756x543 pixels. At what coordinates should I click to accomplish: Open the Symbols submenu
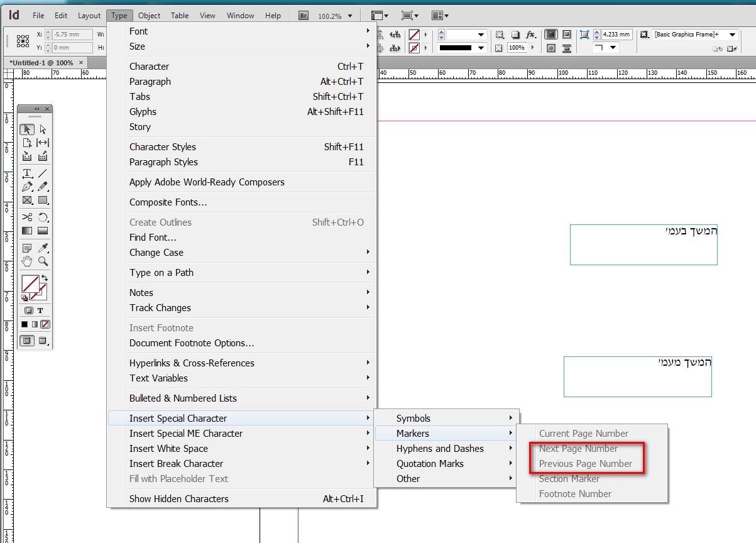447,418
